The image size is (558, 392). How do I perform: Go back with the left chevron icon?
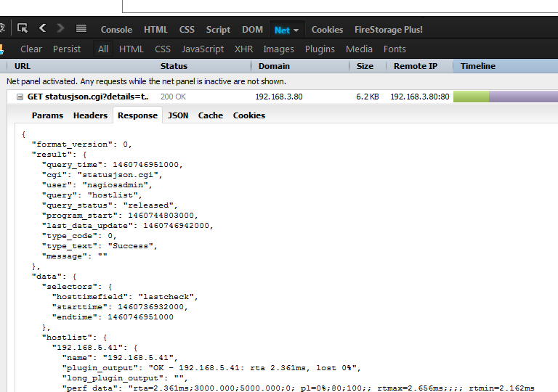(42, 28)
